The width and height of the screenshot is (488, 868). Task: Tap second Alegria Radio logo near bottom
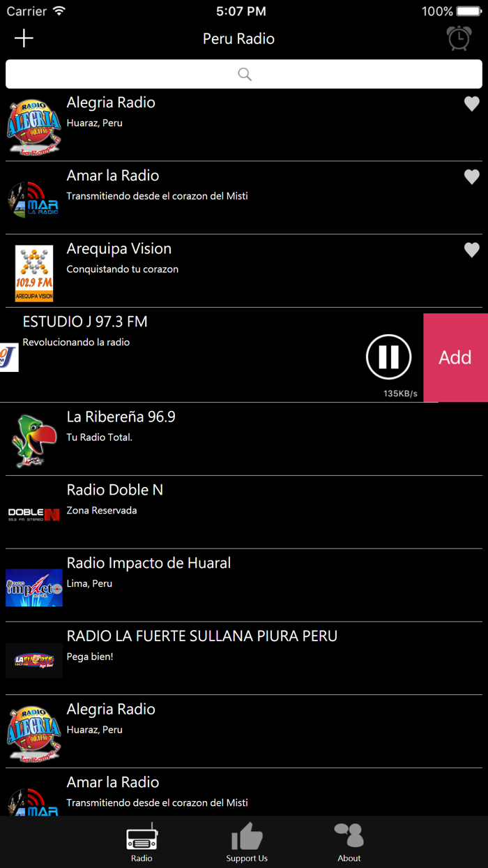34,733
